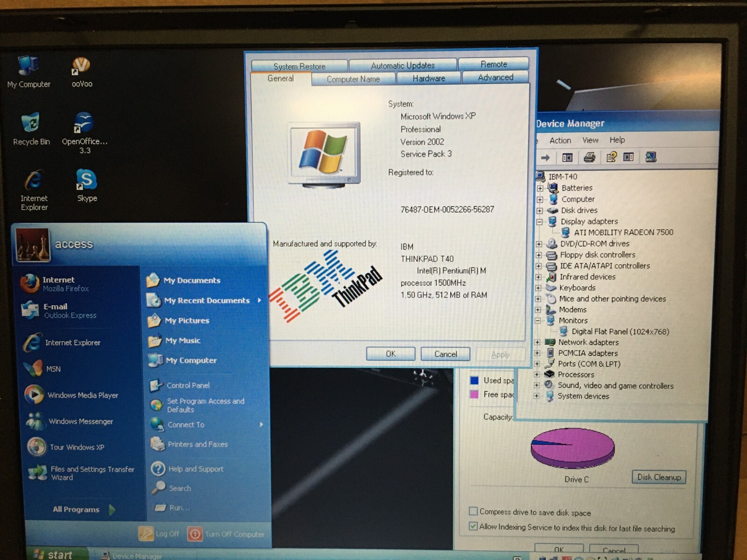Expand DVD/CD-ROM drives node

point(539,244)
